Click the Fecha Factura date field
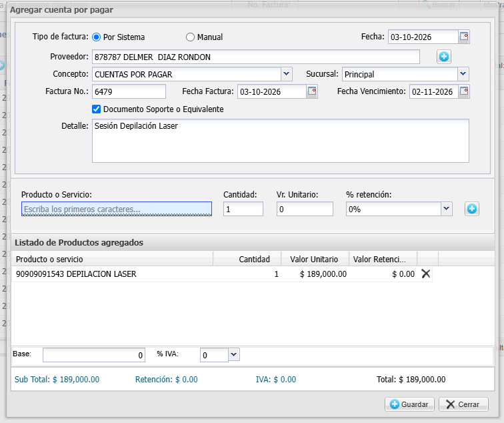504x423 pixels. (x=272, y=91)
